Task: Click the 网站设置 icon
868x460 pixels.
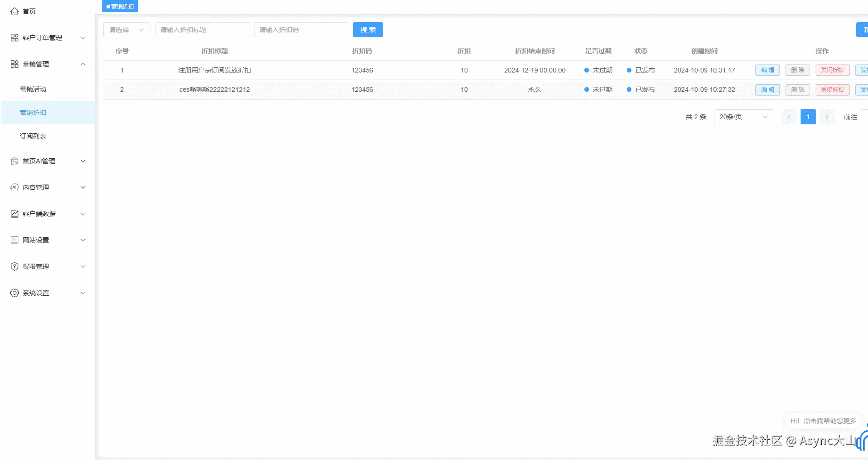Action: point(15,240)
